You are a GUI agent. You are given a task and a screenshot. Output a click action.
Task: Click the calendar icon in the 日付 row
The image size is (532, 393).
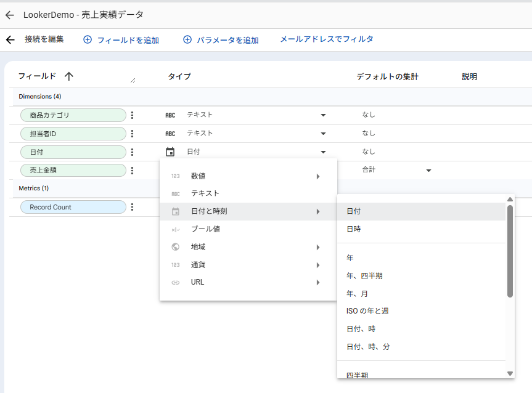pyautogui.click(x=170, y=152)
